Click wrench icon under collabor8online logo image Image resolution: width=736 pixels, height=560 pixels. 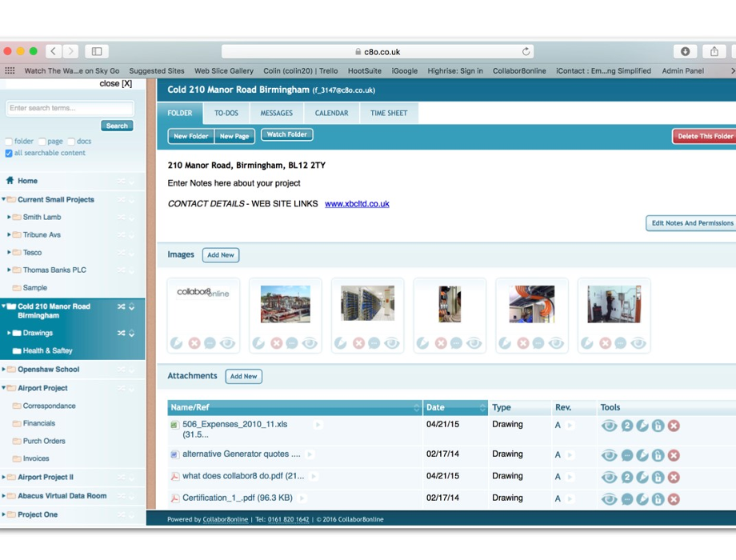[177, 343]
